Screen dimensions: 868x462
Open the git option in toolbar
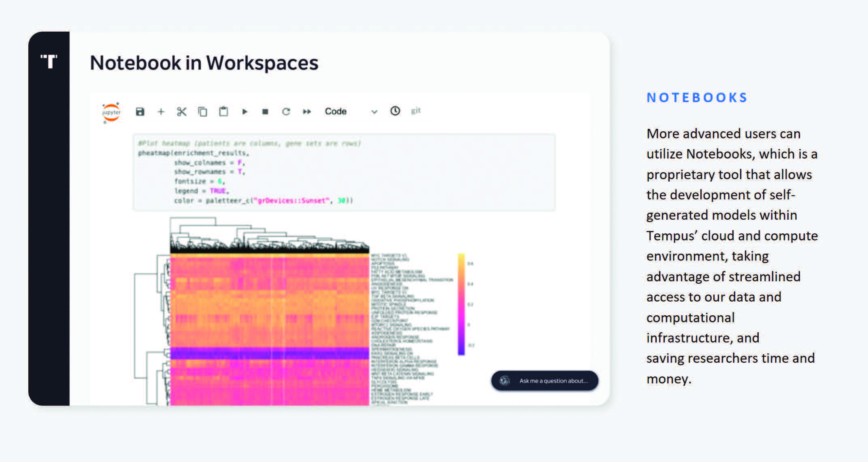(x=416, y=111)
